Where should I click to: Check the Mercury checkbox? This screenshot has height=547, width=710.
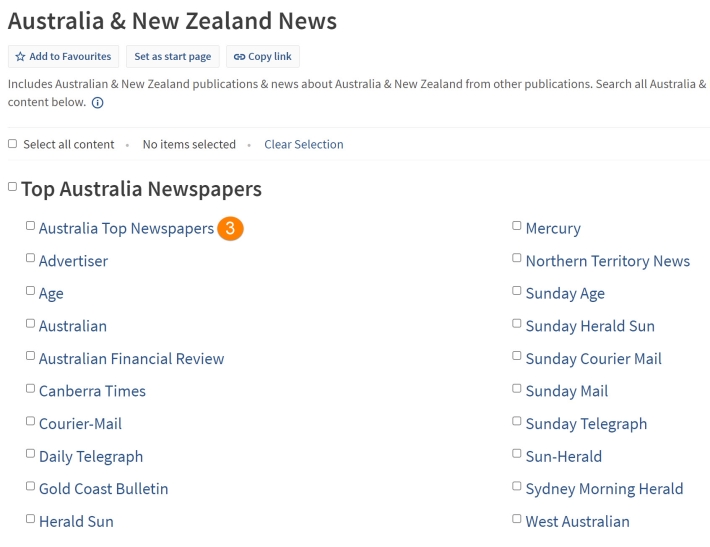pos(517,226)
